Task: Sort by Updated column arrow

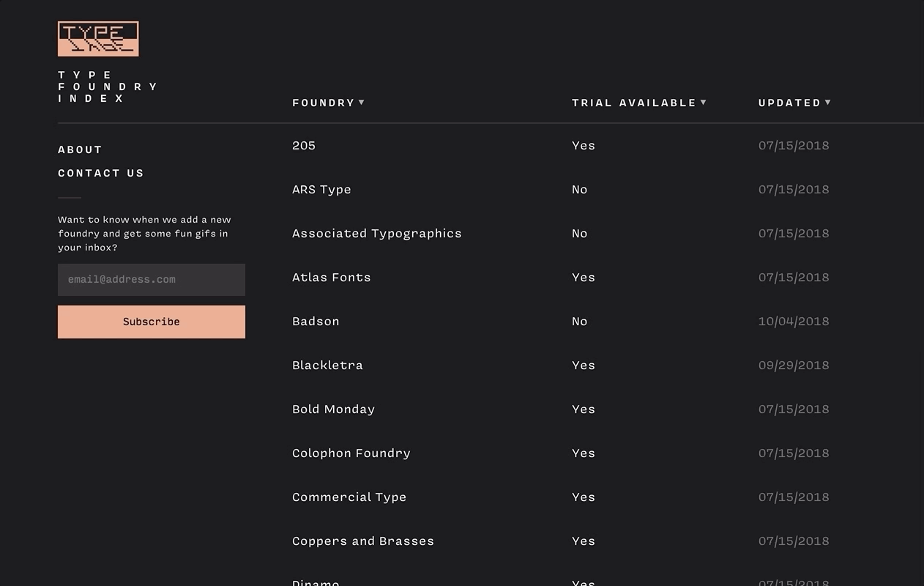Action: point(828,103)
